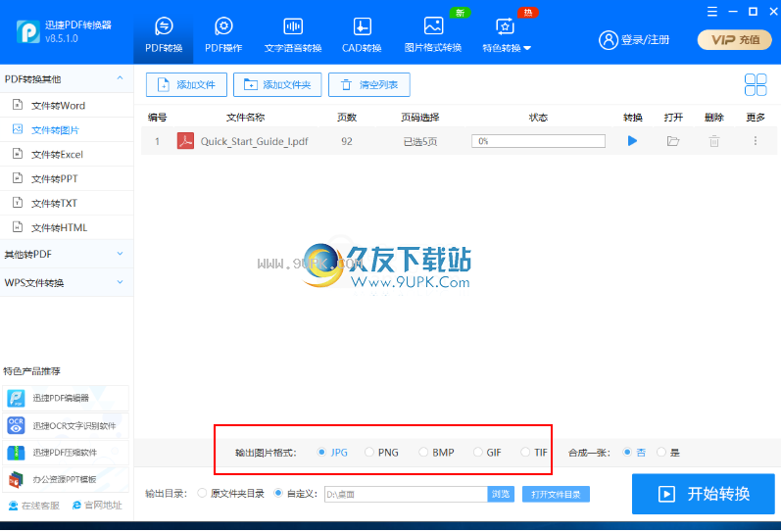Click 状态 column header

[538, 118]
